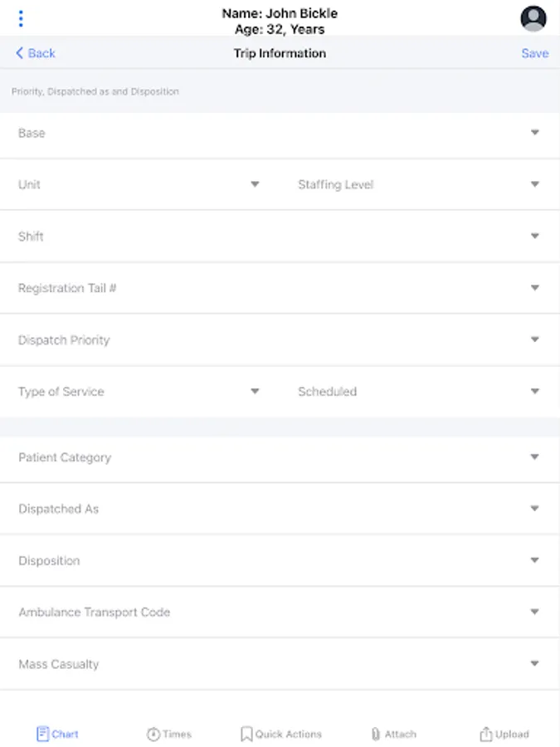Open Quick Actions bookmark icon
The image size is (560, 747).
coord(246,734)
